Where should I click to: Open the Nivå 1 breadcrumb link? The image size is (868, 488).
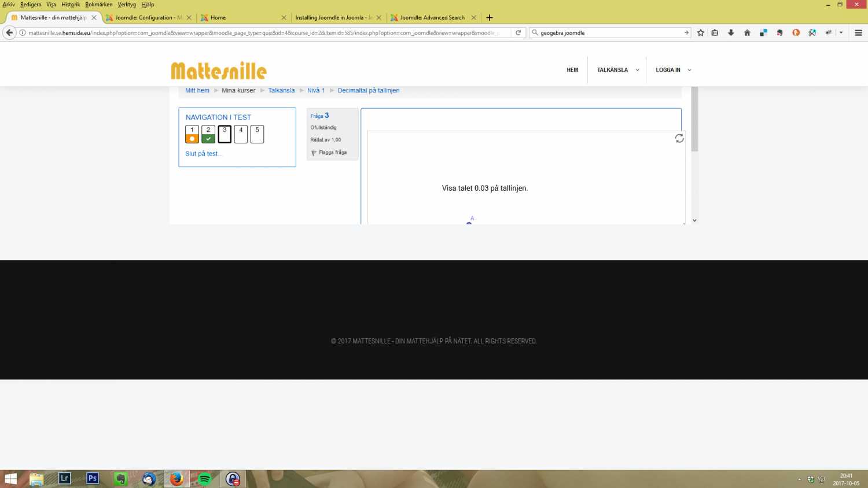coord(315,91)
